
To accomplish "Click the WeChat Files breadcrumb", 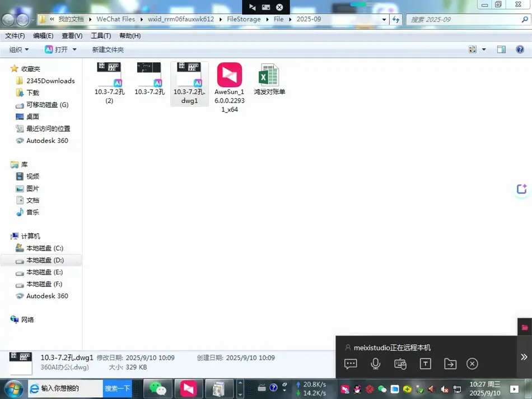I will click(116, 19).
